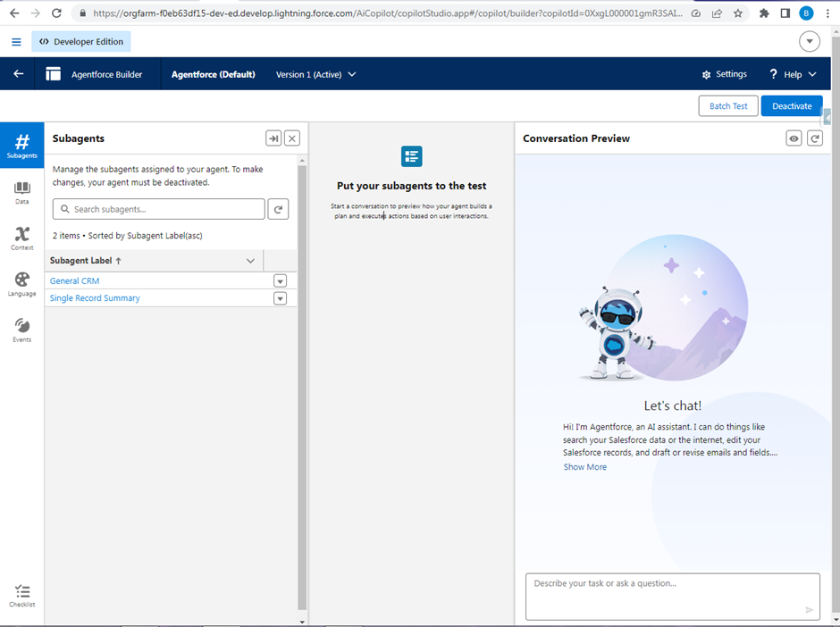Click the Deactivate button
Viewport: 840px width, 627px height.
[792, 106]
